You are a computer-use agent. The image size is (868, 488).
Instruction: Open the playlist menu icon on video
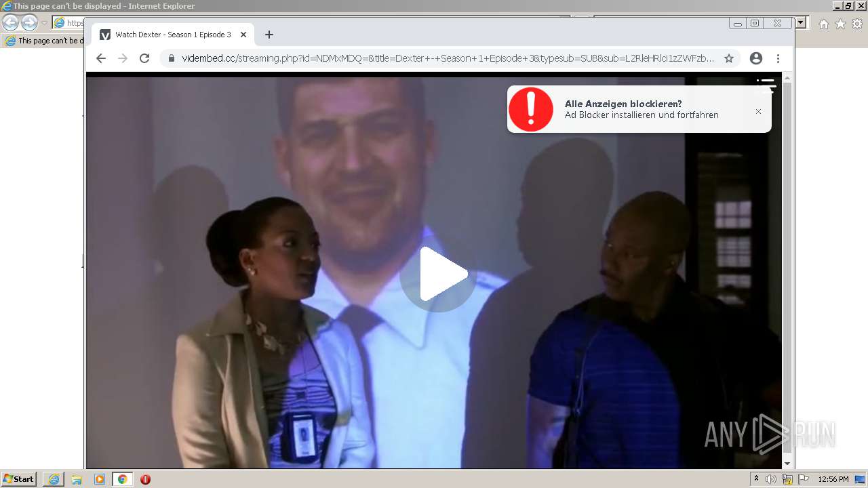tap(766, 85)
